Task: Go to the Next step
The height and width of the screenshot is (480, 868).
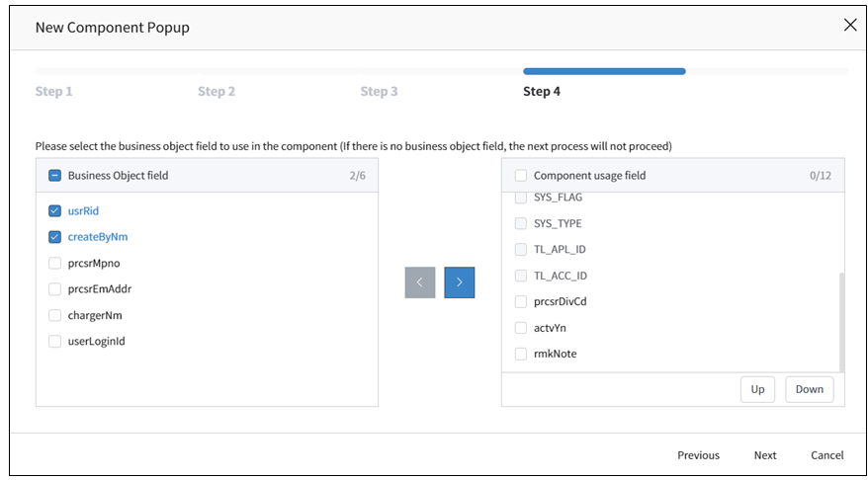Action: click(765, 455)
